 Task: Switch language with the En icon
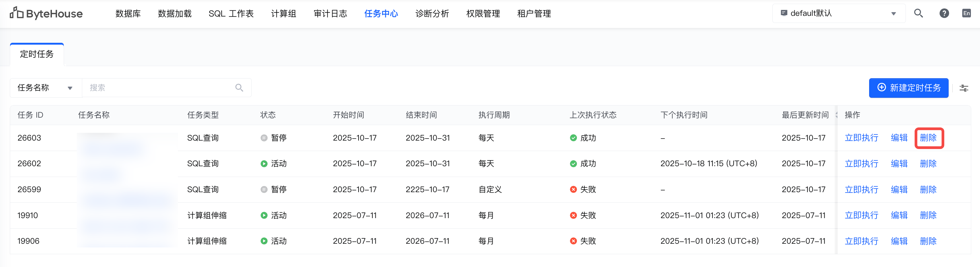(966, 14)
